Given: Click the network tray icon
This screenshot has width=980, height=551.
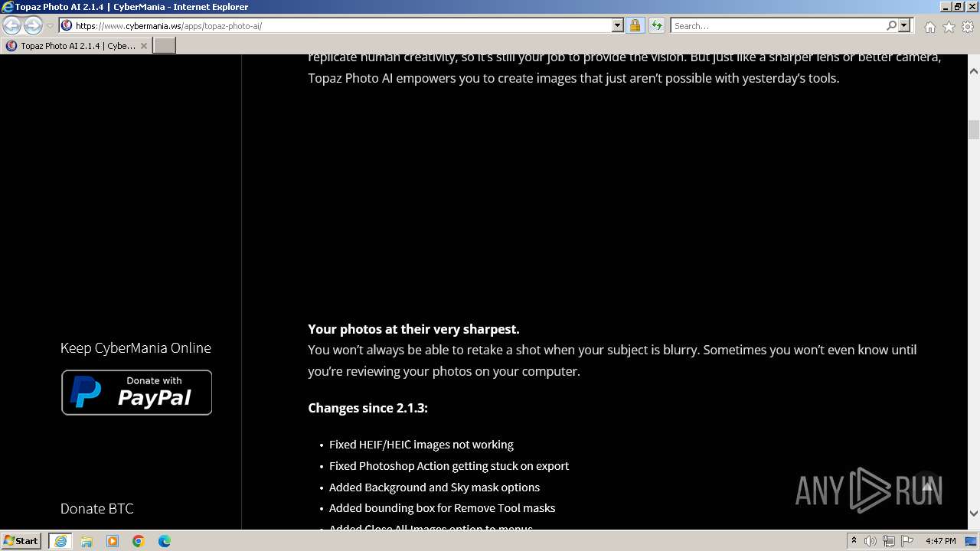Looking at the screenshot, I should (889, 541).
